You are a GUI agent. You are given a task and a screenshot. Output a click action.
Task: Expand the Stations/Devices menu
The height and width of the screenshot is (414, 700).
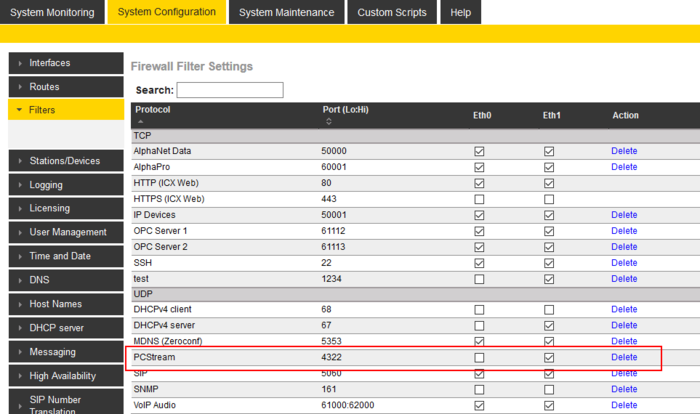point(65,161)
